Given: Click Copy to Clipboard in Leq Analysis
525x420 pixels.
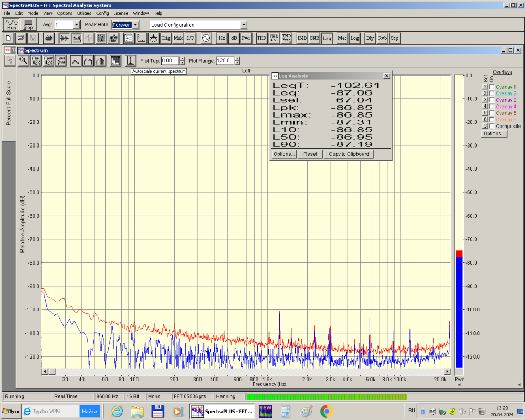Looking at the screenshot, I should (349, 154).
